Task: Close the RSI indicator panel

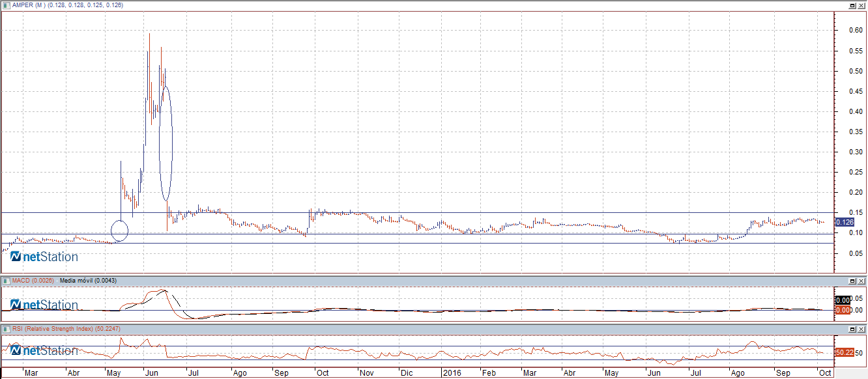Action: 861,329
